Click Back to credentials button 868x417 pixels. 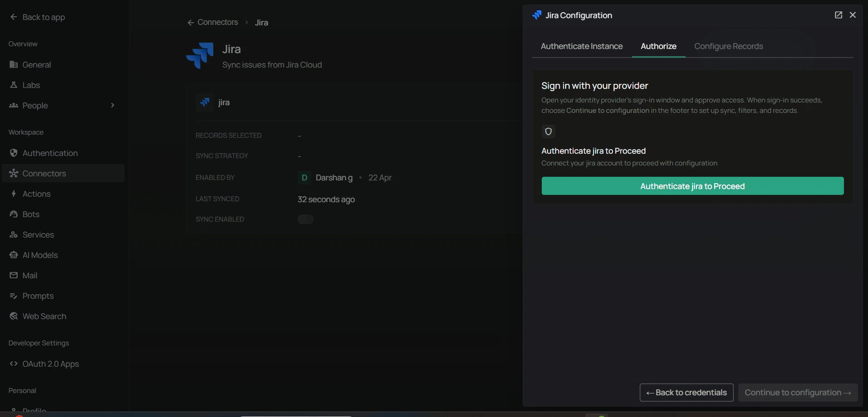(x=687, y=393)
